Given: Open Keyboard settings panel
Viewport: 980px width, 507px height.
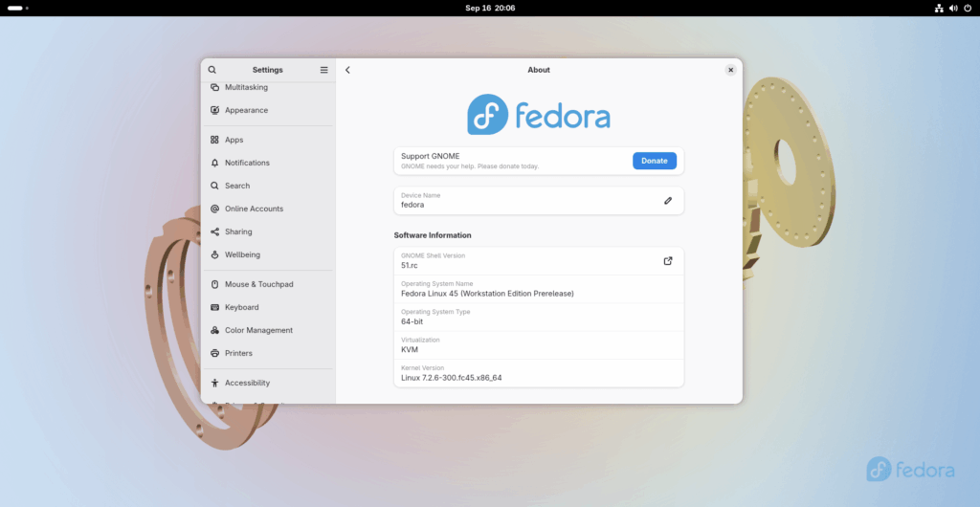Looking at the screenshot, I should (x=269, y=307).
